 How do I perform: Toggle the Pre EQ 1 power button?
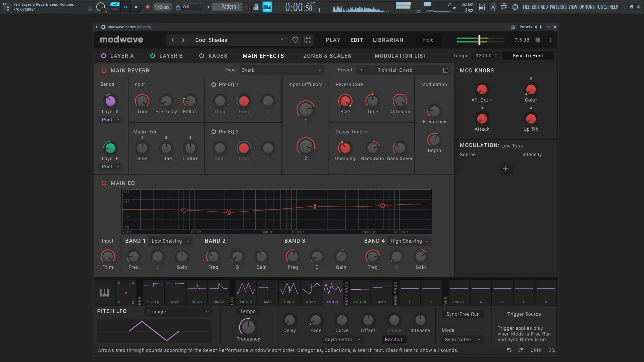(x=214, y=84)
